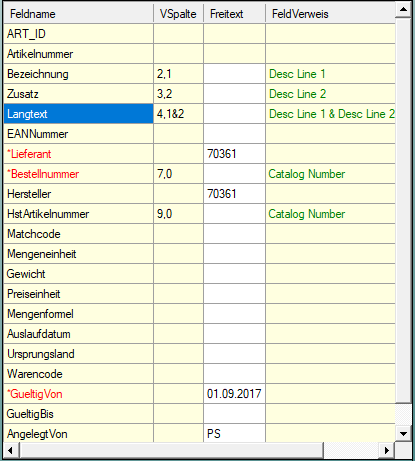Click the horizontal scrollbar left arrow
Screen dimensions: 415x461
point(11,450)
